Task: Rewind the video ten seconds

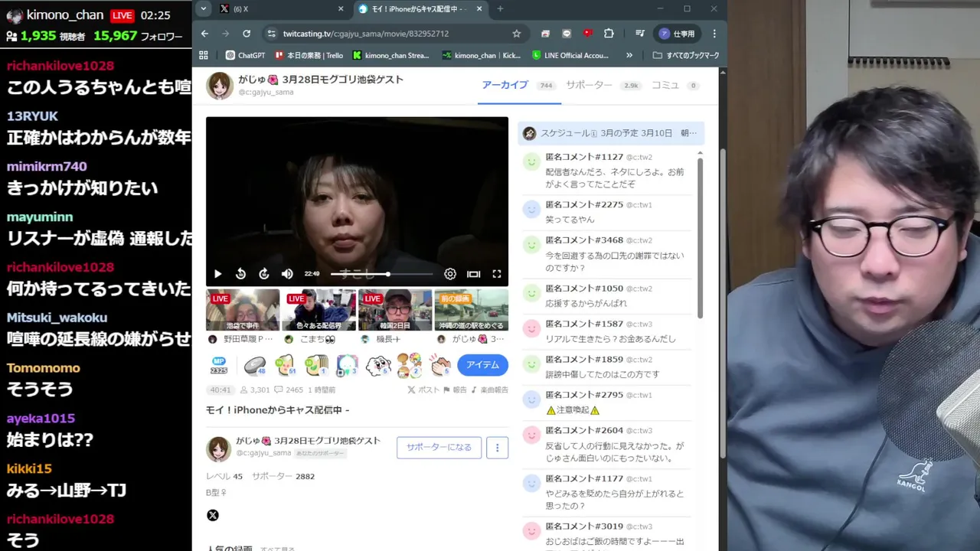Action: pos(240,274)
